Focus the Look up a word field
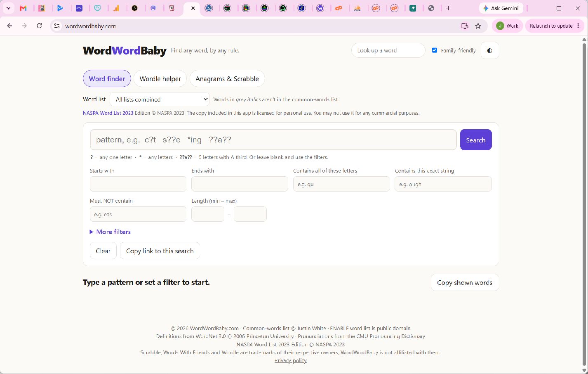 coord(388,50)
